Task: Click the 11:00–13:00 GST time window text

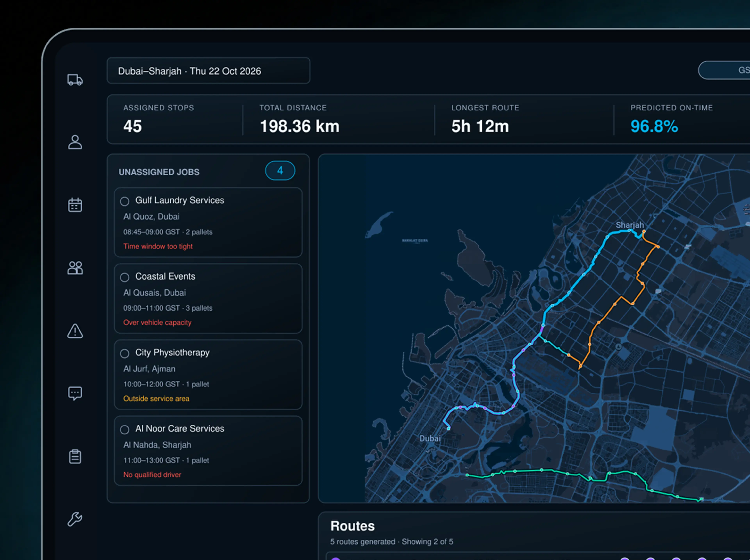Action: click(x=152, y=460)
